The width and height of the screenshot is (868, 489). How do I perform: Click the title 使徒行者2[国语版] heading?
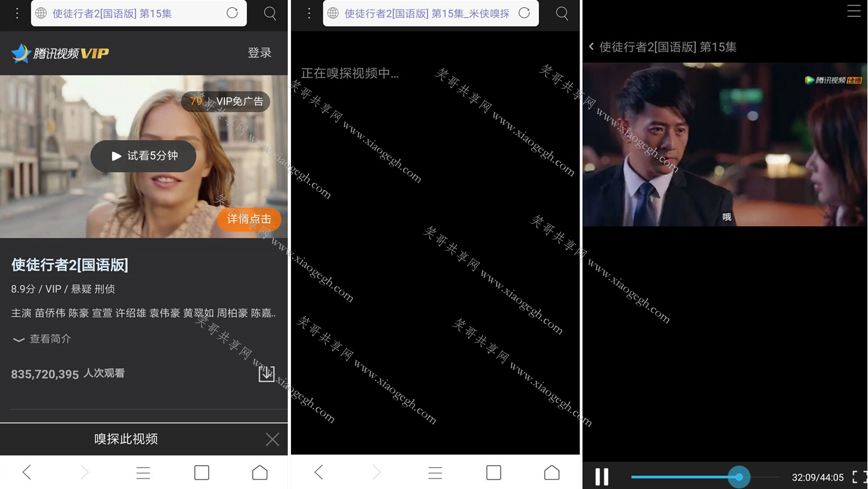pyautogui.click(x=70, y=265)
